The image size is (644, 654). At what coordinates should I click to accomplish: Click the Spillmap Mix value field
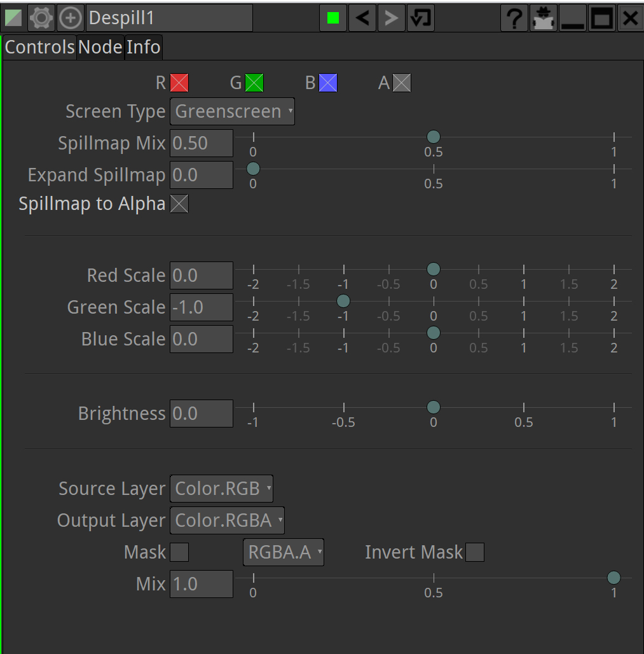[201, 143]
